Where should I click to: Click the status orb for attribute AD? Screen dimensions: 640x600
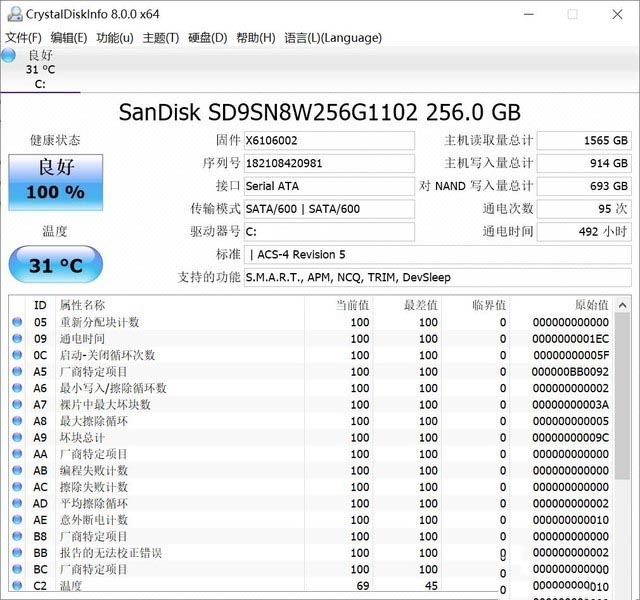pyautogui.click(x=17, y=503)
